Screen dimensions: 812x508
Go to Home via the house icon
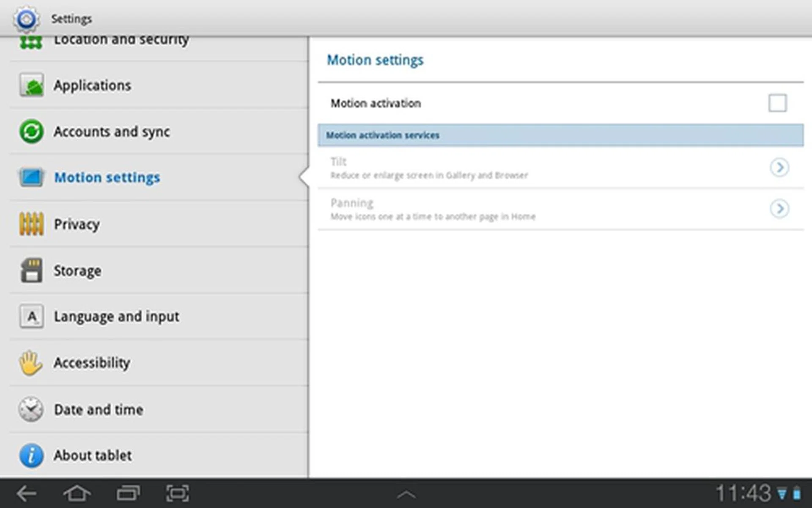(77, 493)
